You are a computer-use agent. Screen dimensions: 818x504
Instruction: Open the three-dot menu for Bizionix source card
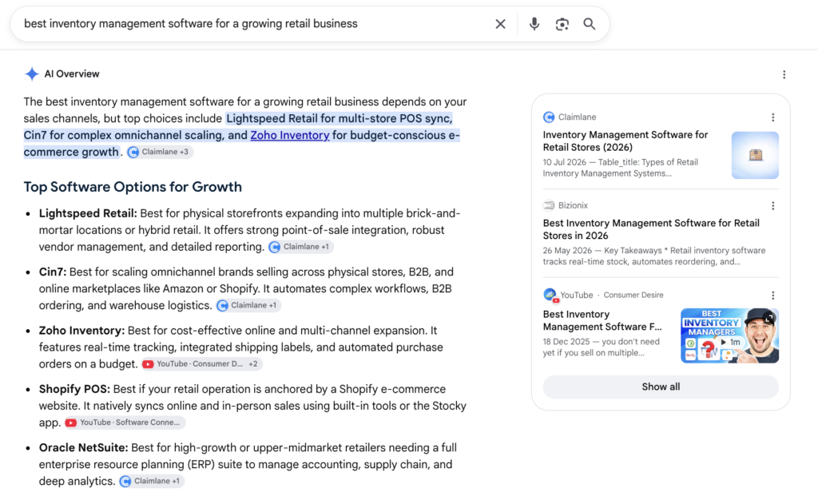pyautogui.click(x=773, y=205)
